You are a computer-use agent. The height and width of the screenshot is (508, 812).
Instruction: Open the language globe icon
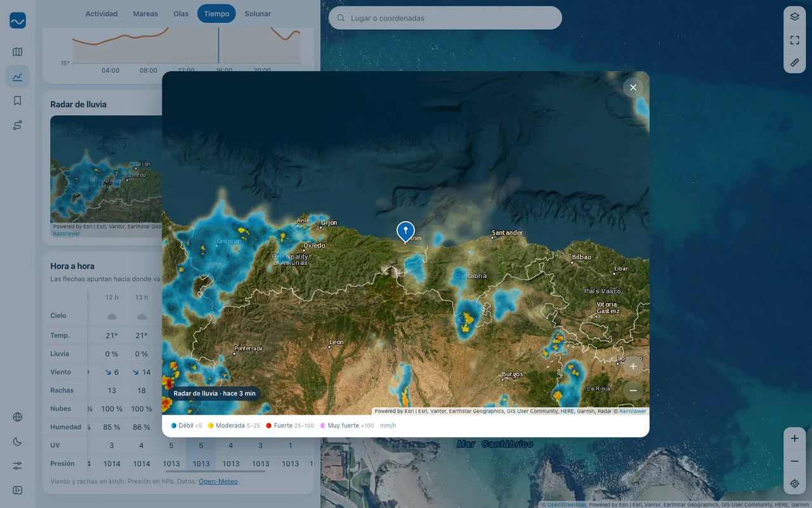[x=17, y=417]
